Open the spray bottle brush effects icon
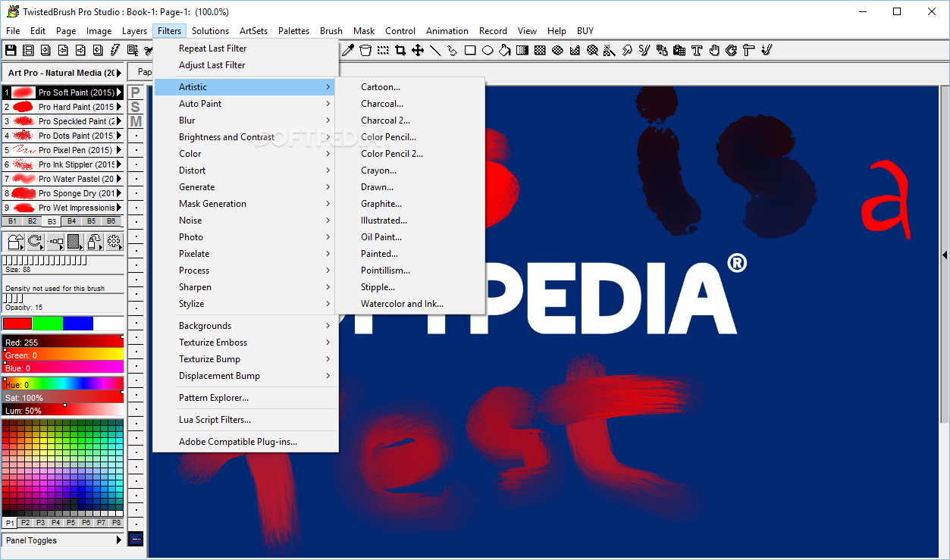This screenshot has width=950, height=560. (x=94, y=242)
